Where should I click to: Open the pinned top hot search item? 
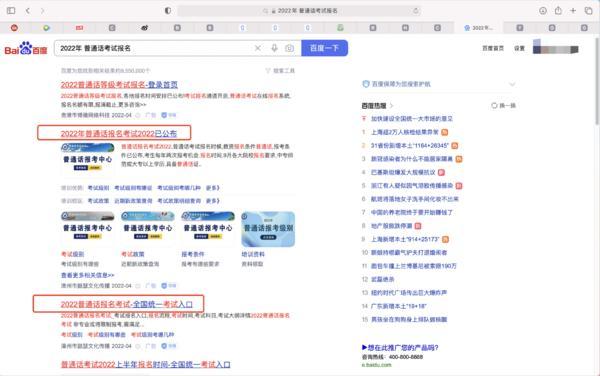coord(412,119)
